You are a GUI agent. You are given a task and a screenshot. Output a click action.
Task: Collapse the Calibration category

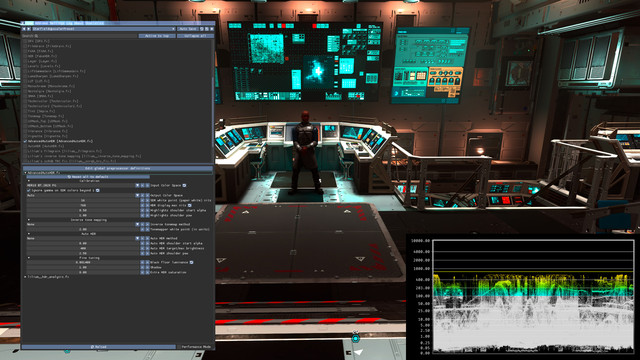pyautogui.click(x=29, y=181)
